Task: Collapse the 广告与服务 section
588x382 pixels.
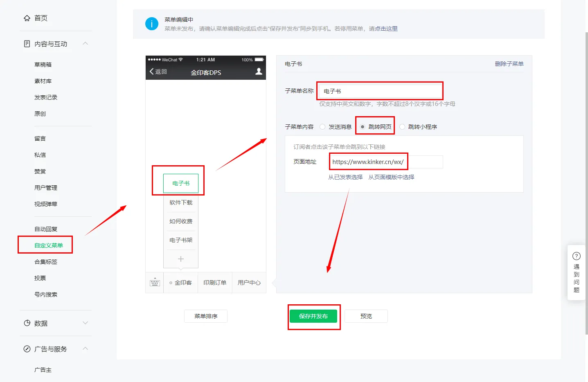Action: tap(86, 348)
